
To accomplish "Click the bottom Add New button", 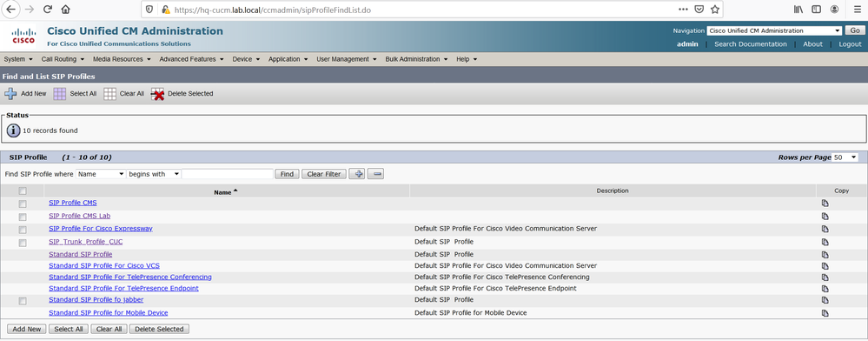I will tap(27, 330).
